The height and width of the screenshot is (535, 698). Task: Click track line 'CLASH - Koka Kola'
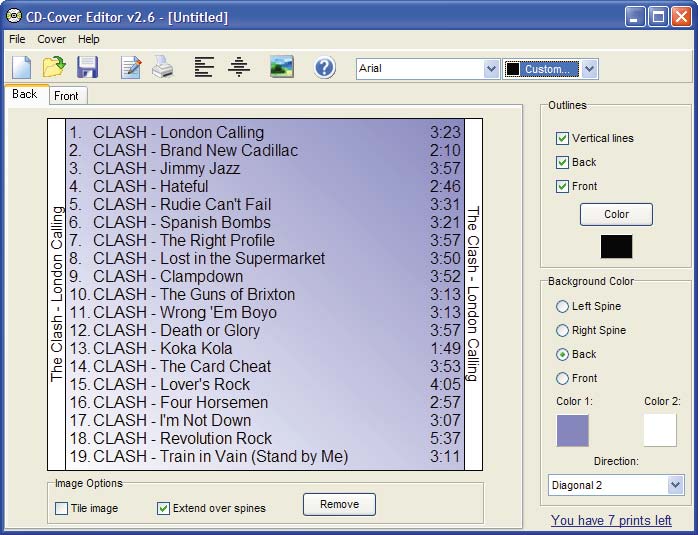162,348
